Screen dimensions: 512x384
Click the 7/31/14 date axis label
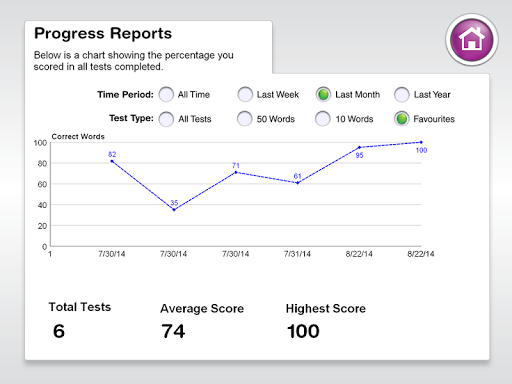pos(297,254)
